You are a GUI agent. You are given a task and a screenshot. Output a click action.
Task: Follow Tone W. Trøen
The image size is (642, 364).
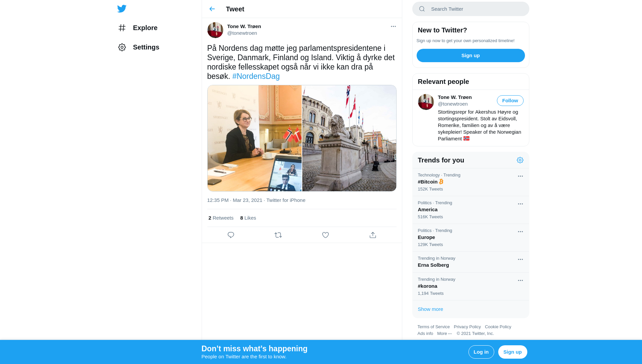coord(510,101)
